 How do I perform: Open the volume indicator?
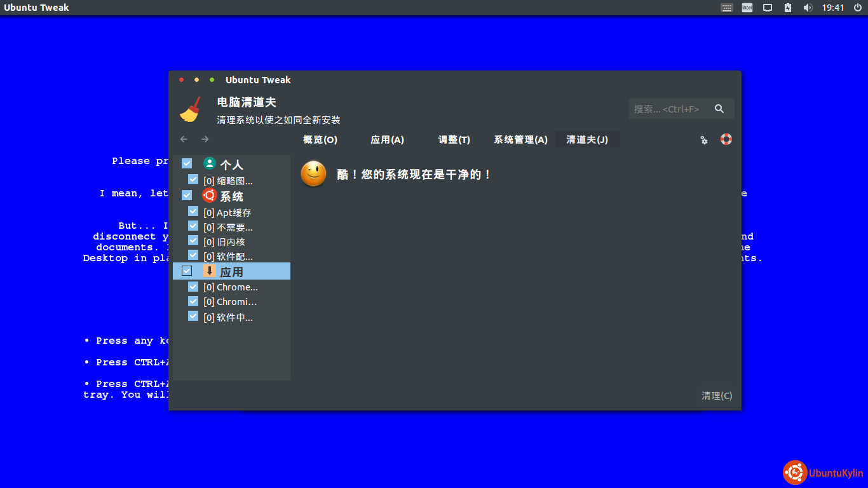coord(808,8)
